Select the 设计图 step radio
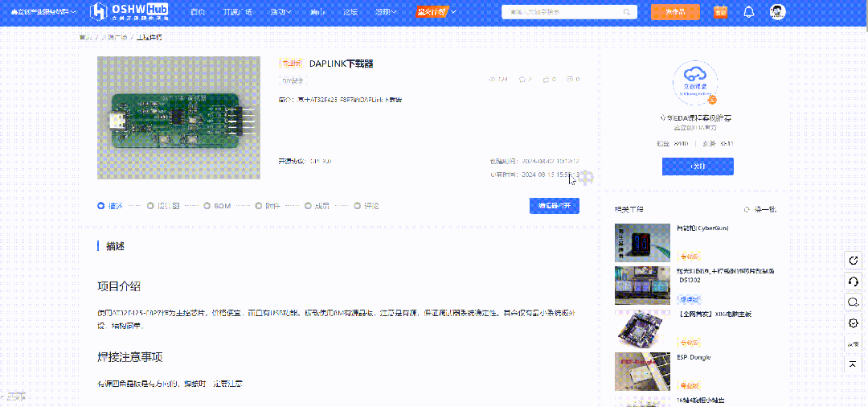 click(150, 205)
